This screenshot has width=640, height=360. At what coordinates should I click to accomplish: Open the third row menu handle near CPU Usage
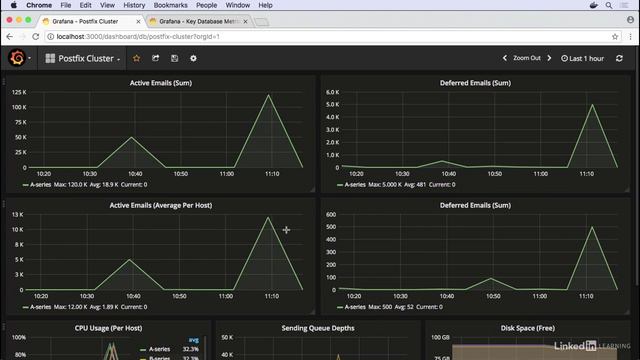click(x=4, y=327)
